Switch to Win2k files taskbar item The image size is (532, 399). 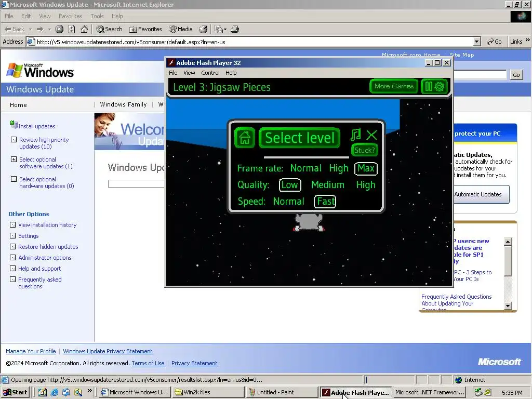(x=208, y=392)
